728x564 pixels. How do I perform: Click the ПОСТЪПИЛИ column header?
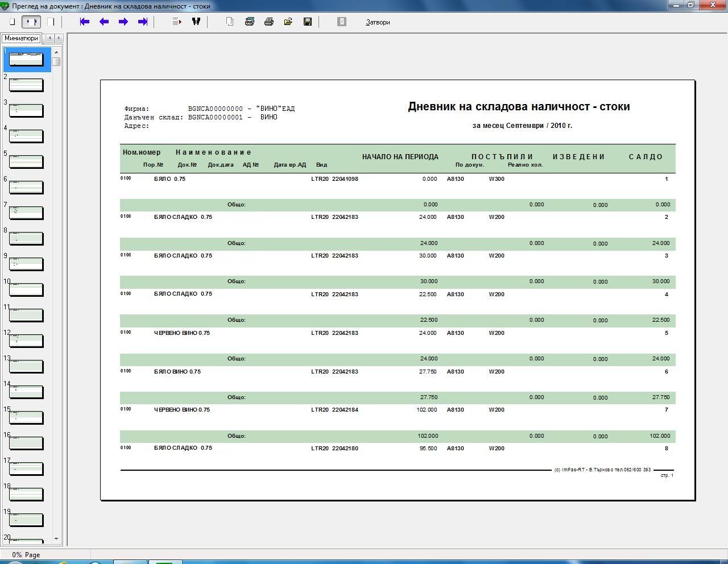point(502,157)
